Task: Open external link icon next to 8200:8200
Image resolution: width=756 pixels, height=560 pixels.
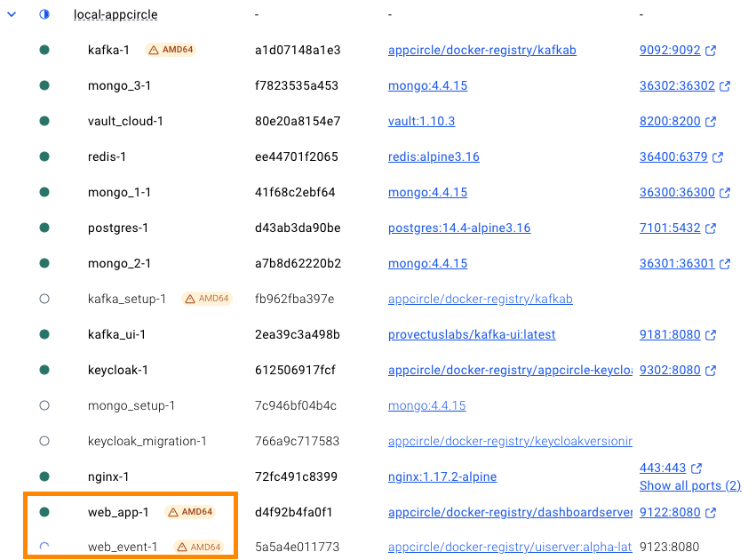Action: pos(711,122)
